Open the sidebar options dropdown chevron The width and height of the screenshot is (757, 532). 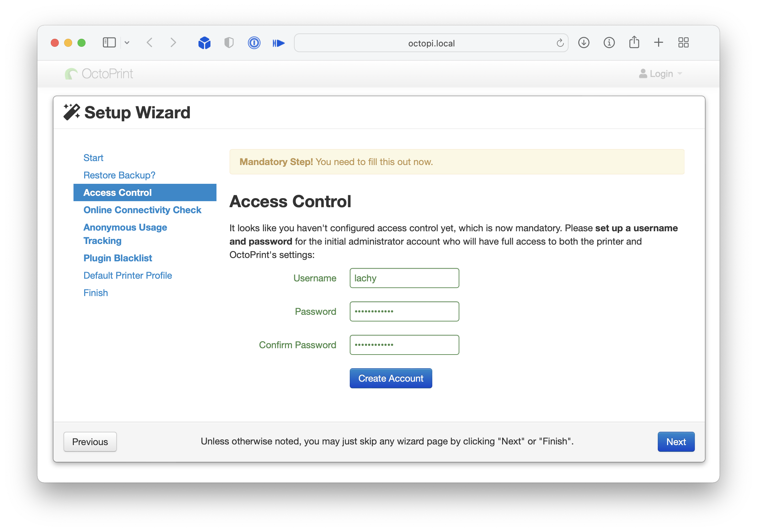tap(127, 43)
